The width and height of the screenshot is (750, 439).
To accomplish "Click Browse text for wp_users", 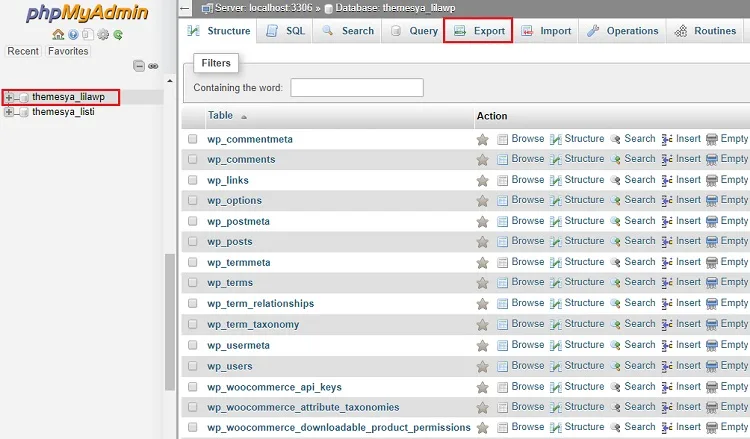I will tap(528, 366).
